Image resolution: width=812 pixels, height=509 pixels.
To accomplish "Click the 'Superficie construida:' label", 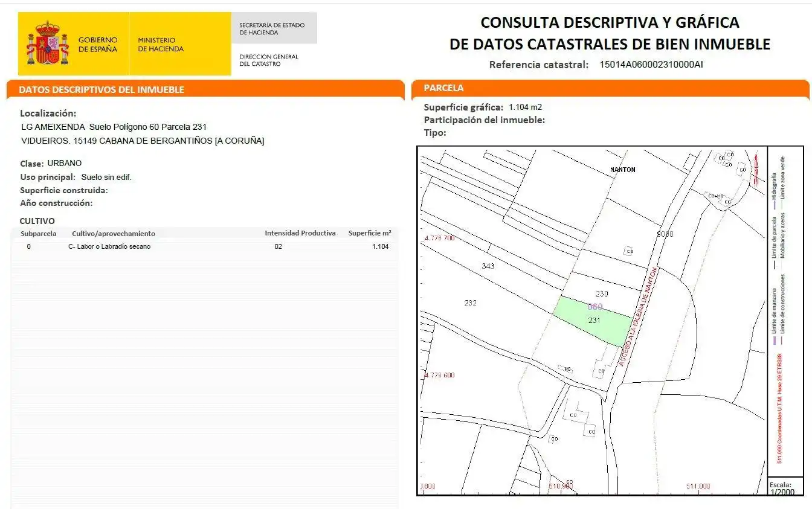I will click(x=64, y=190).
